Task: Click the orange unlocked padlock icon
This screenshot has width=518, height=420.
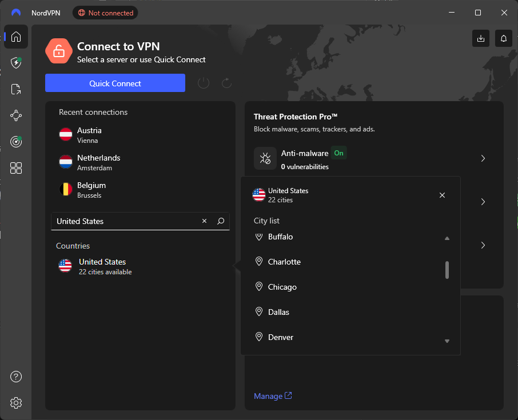Action: (59, 51)
